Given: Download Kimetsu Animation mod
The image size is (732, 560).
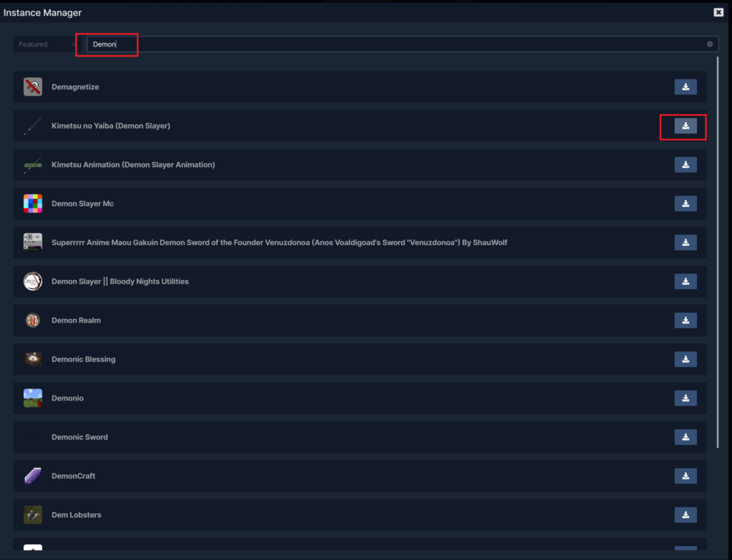Looking at the screenshot, I should tap(685, 165).
